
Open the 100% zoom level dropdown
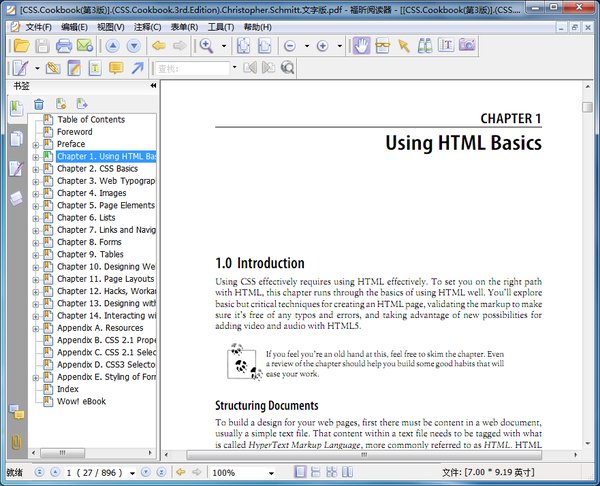[x=271, y=473]
